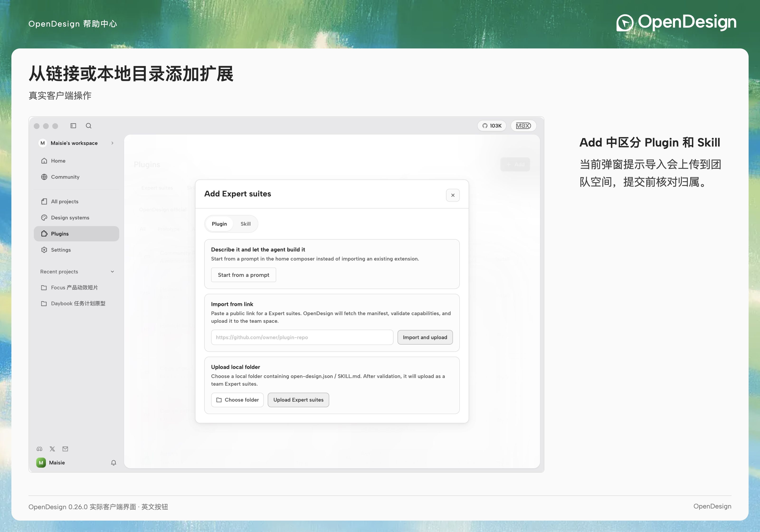
Task: Open All projects in sidebar
Action: (76, 202)
